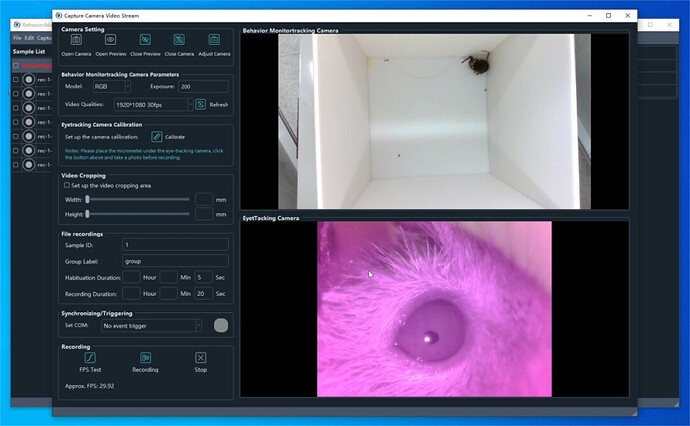Image resolution: width=690 pixels, height=426 pixels.
Task: Open the Edit menu
Action: pos(30,38)
